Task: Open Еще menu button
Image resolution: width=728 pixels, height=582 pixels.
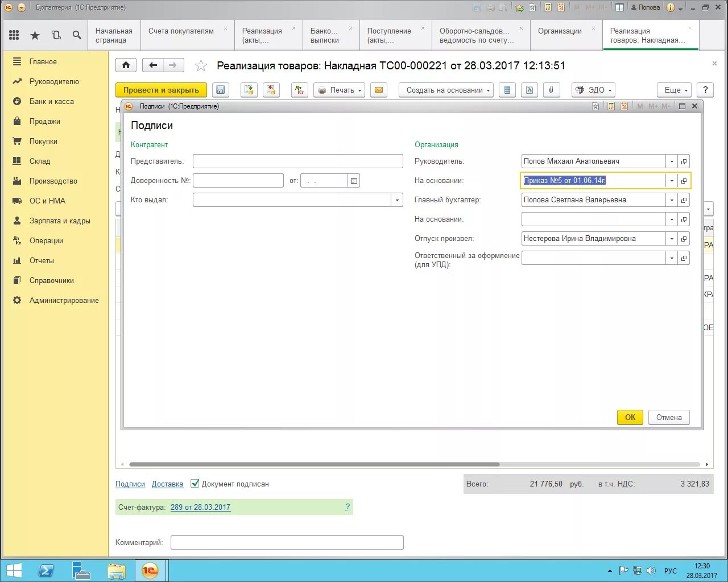Action: (x=675, y=90)
